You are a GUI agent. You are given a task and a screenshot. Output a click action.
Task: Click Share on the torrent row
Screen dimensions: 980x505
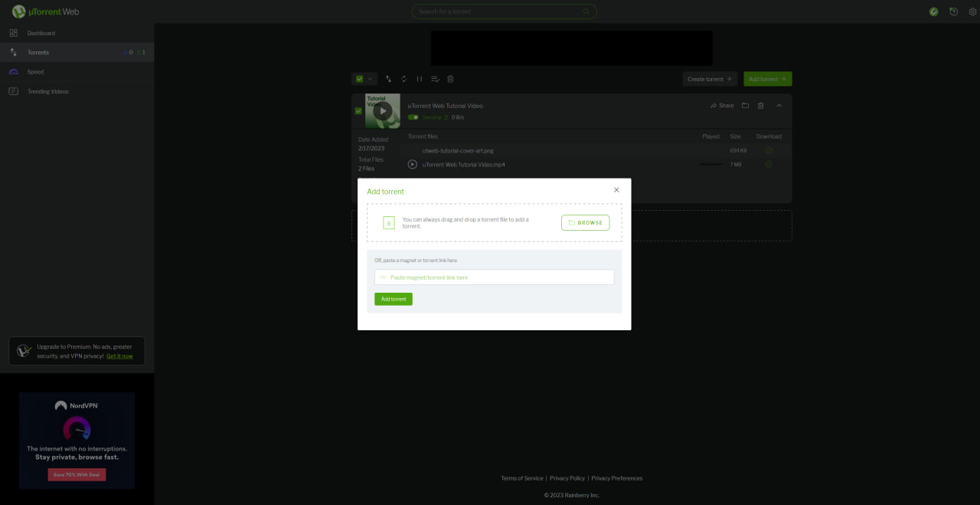722,106
